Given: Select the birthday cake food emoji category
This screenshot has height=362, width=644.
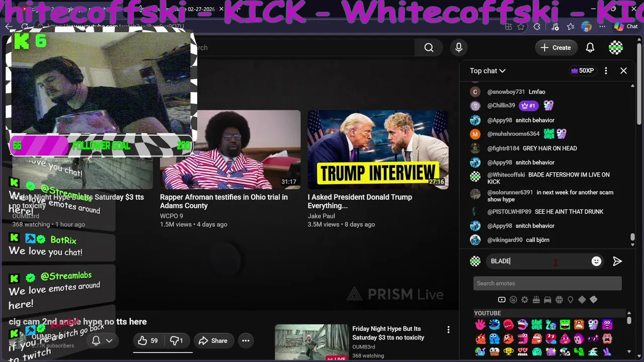Looking at the screenshot, I should point(536,300).
